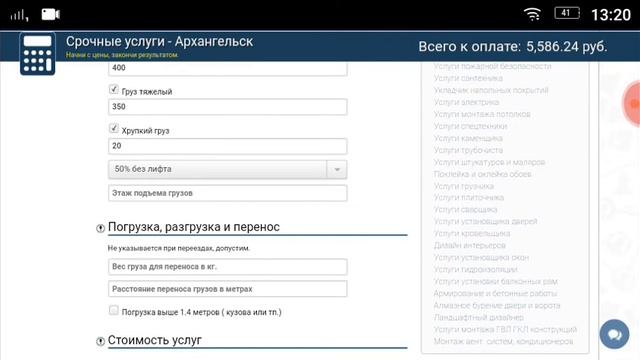
Task: Tap the total "5,586.24 руб." amount
Action: click(567, 47)
